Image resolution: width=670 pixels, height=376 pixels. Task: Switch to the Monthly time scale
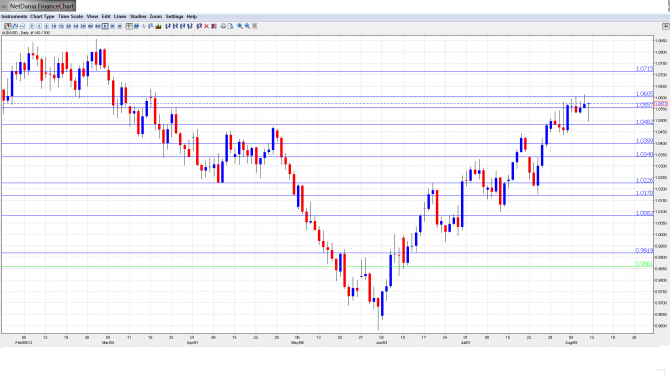coord(120,26)
